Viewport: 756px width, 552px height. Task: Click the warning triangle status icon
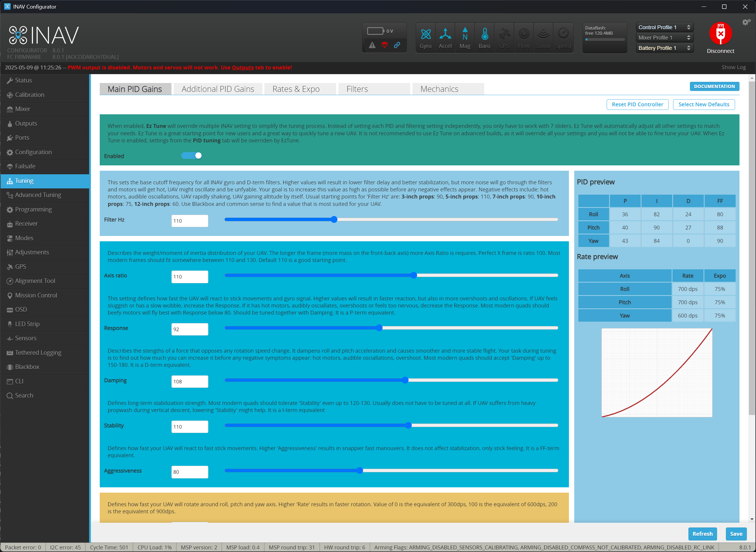tap(372, 45)
